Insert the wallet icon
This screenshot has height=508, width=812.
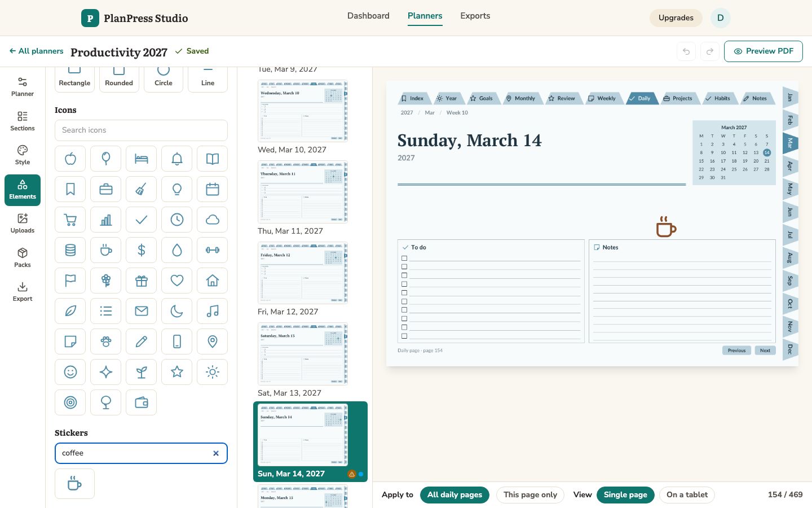[x=142, y=402]
